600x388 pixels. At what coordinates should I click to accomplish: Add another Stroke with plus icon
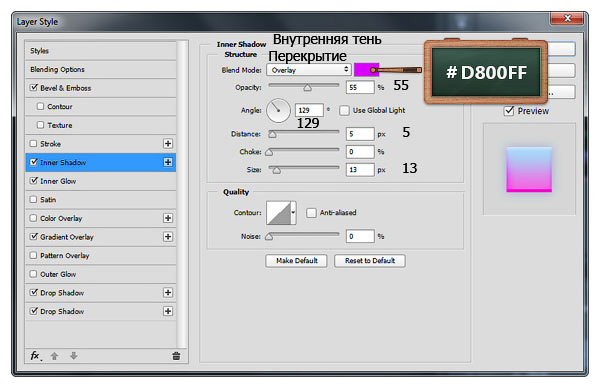tap(168, 143)
